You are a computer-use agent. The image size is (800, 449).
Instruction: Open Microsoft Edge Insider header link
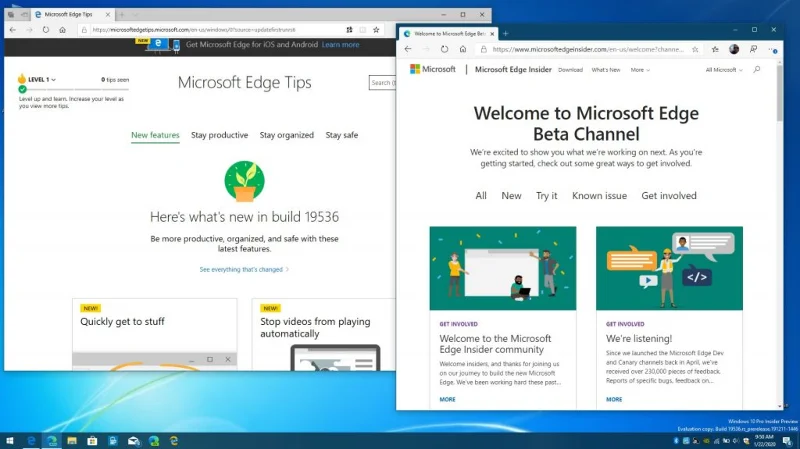click(x=513, y=69)
